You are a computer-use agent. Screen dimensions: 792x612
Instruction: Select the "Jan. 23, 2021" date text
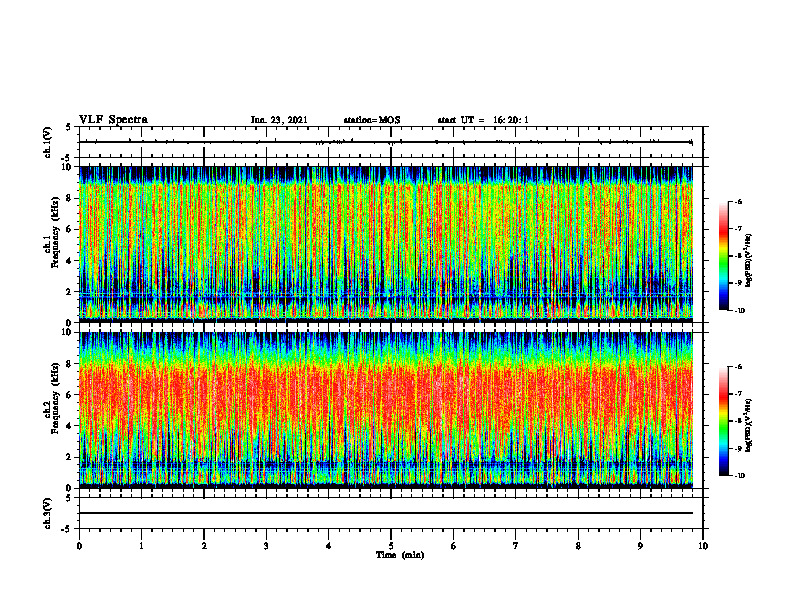pos(279,120)
